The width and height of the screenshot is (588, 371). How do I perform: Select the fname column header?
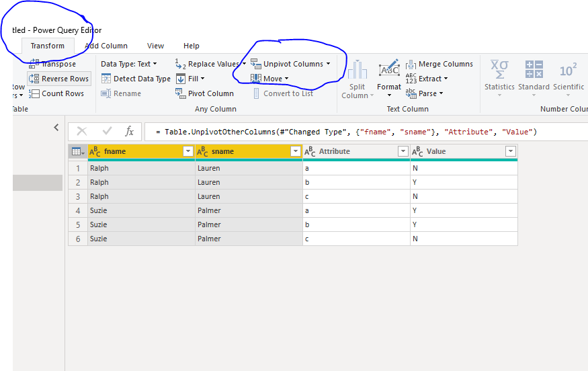coord(141,151)
